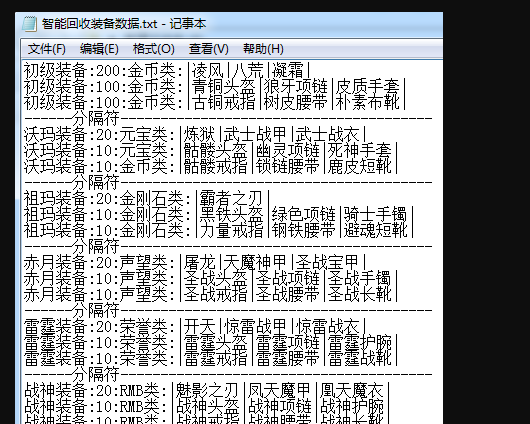Screen dimensions: 530x424
Task: Open the 查看(V) menu
Action: [x=209, y=49]
